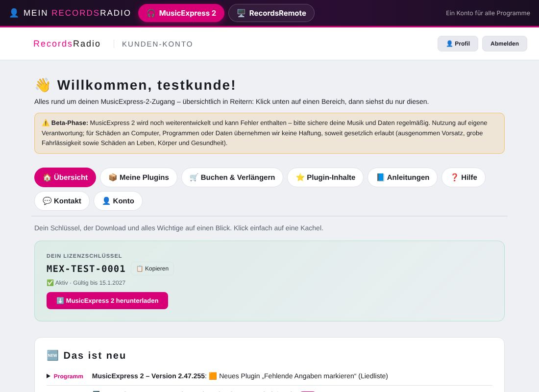The image size is (539, 392).
Task: Click the bold "Beta-Phase:" text
Action: [70, 123]
